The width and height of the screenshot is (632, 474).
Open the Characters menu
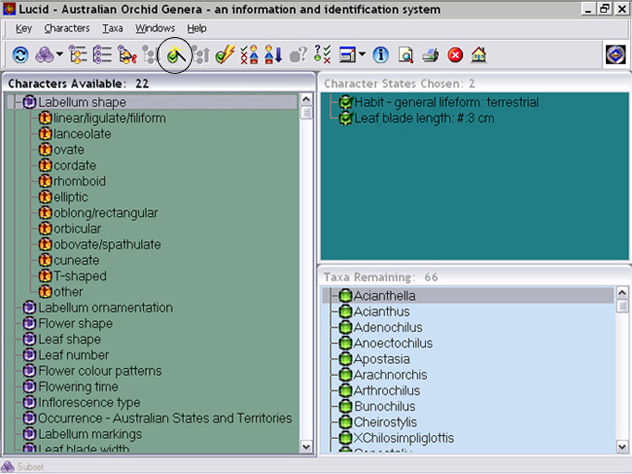(67, 29)
